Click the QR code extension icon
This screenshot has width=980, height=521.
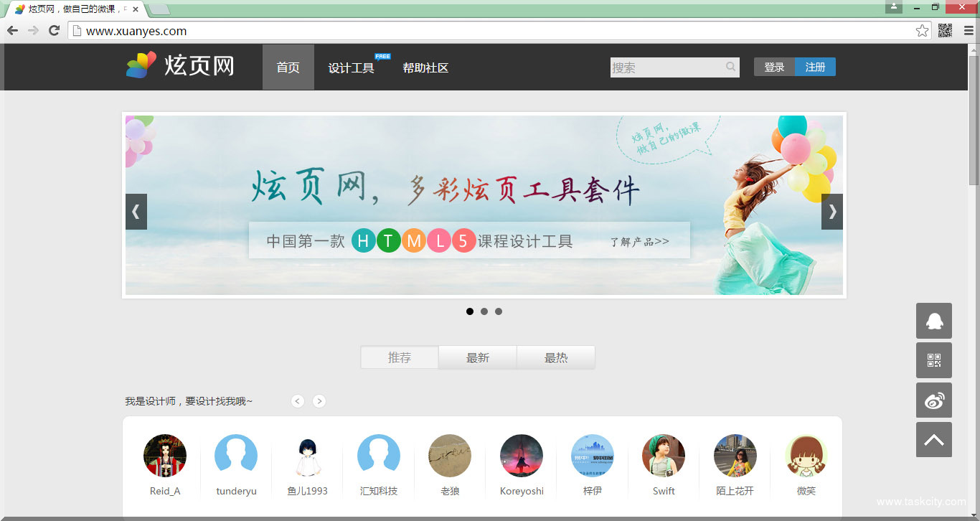point(945,31)
